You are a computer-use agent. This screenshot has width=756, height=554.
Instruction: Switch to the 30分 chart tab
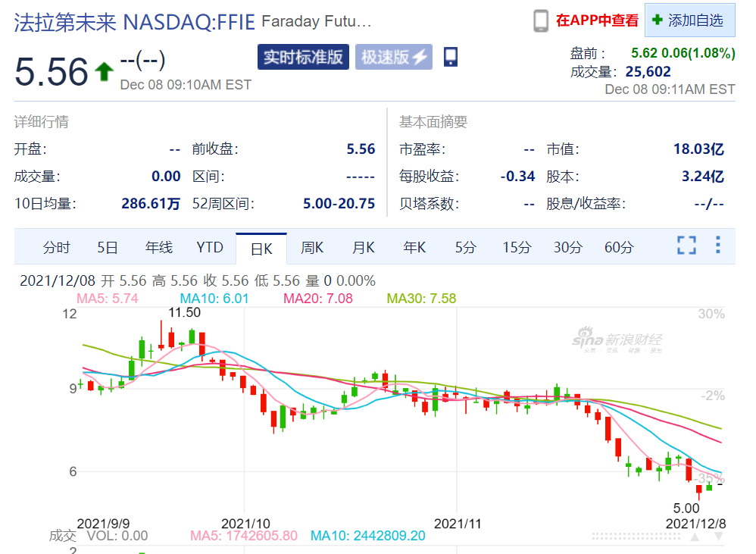567,247
